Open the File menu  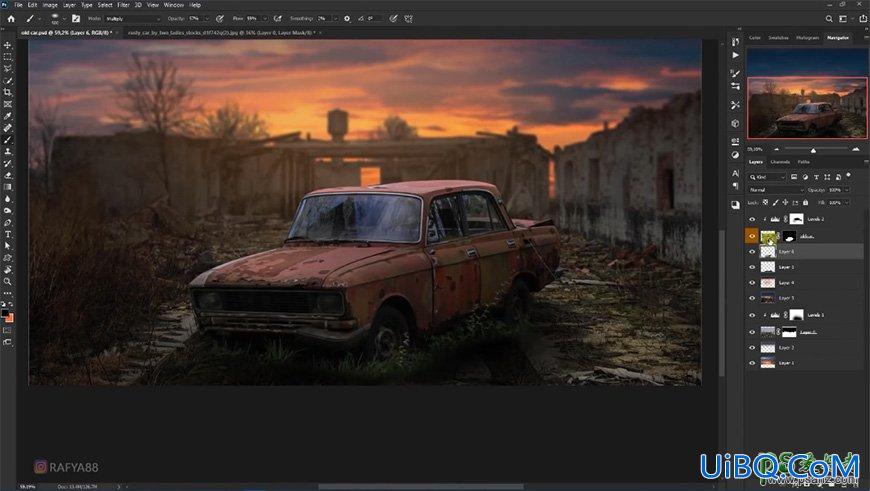[19, 4]
